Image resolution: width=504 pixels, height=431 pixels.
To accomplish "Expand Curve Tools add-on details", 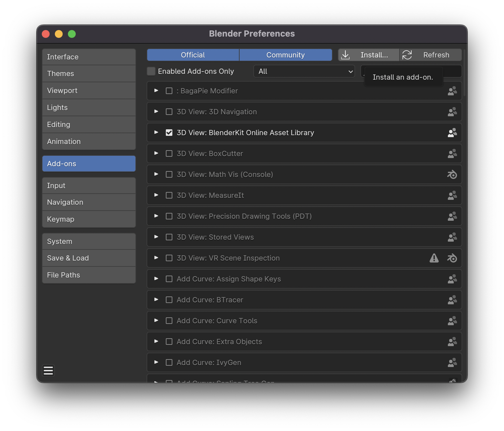I will click(156, 320).
